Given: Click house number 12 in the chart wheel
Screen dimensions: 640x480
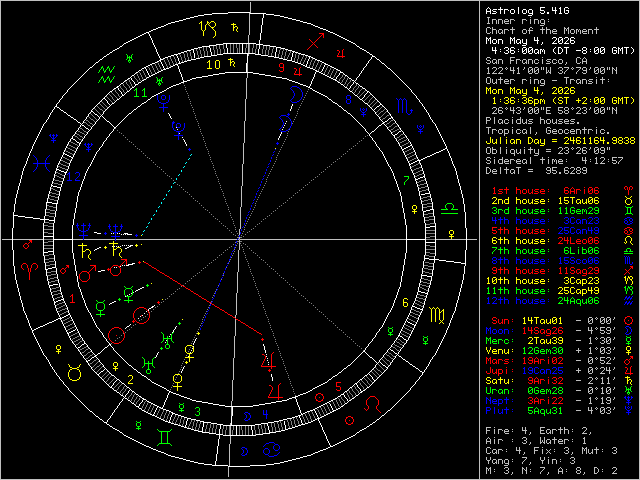Looking at the screenshot, I should point(73,177).
